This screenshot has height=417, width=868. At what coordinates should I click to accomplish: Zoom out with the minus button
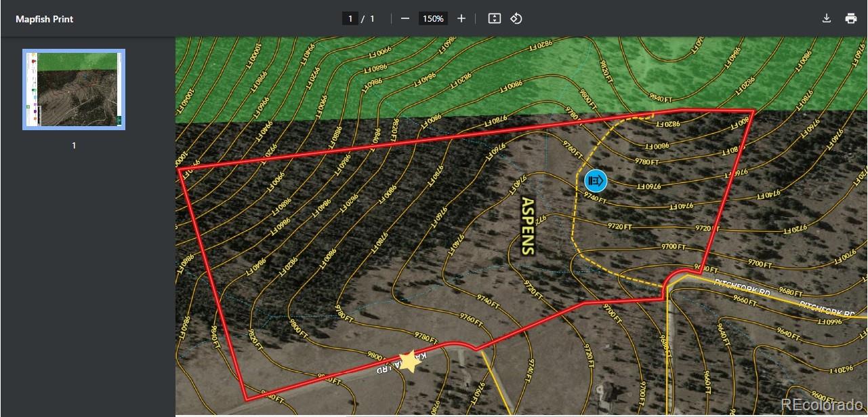pos(405,19)
